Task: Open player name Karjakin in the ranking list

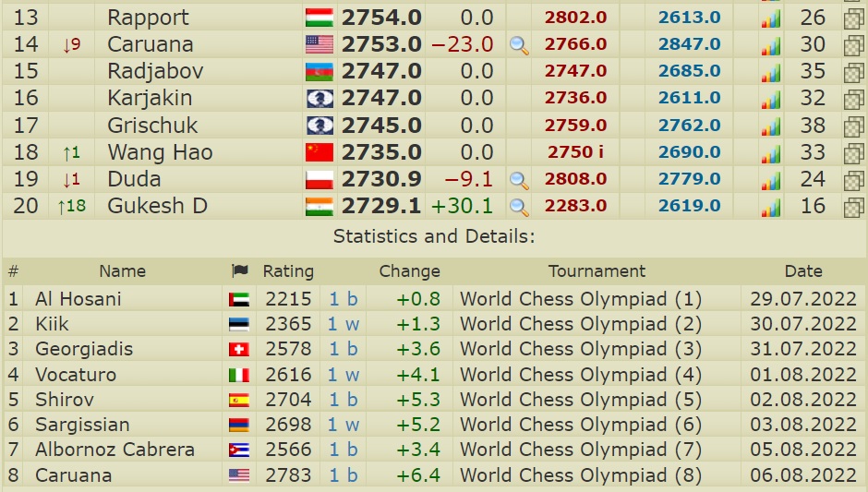Action: coord(150,99)
